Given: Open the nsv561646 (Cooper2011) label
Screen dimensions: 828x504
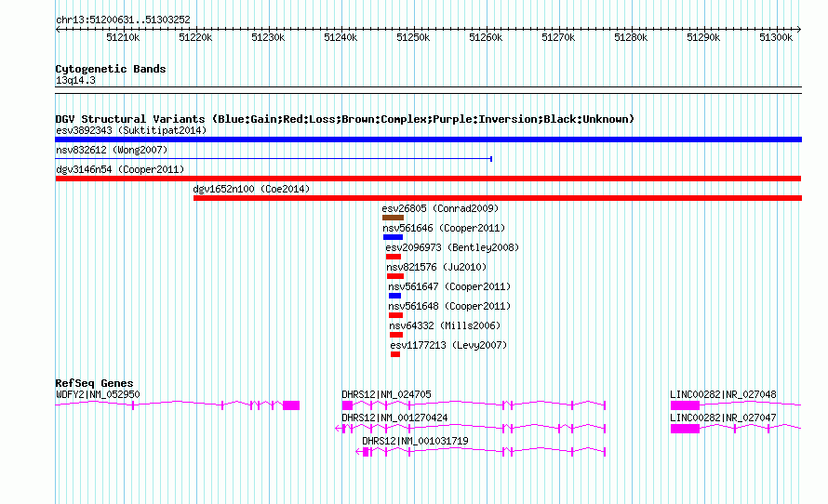Looking at the screenshot, I should coord(444,228).
